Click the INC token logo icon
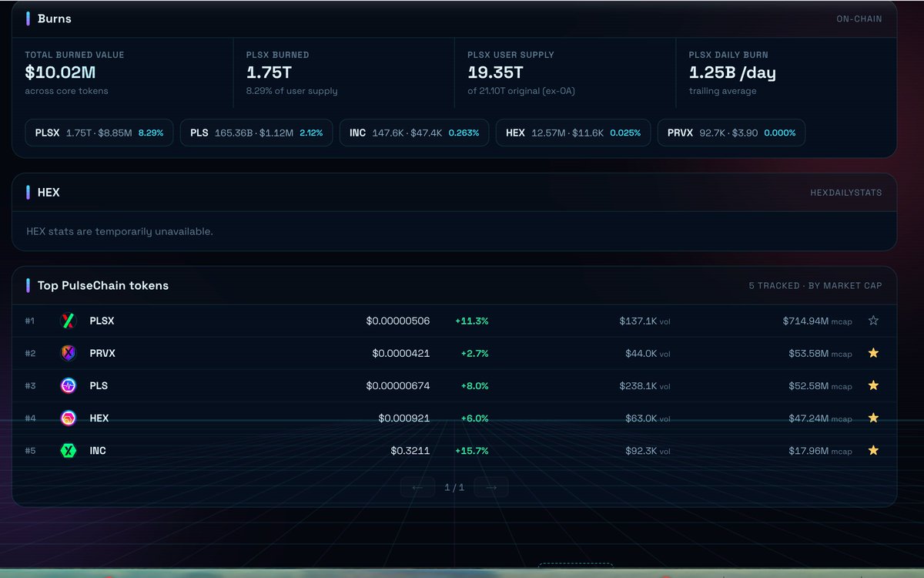Screen dimensions: 924x578 (69, 450)
